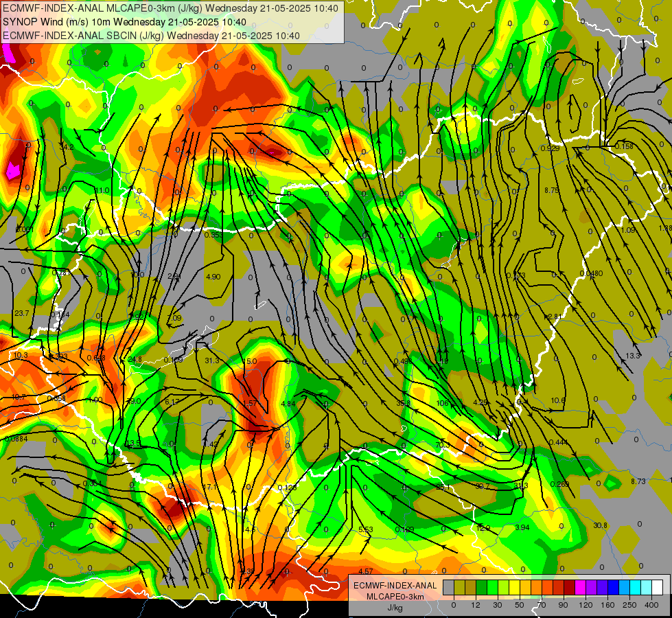Click the map value 6.17
This screenshot has width=672, height=618.
(172, 402)
